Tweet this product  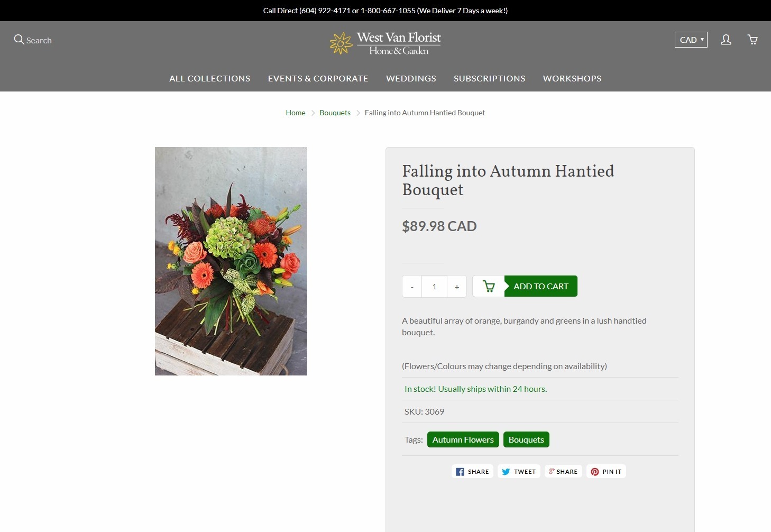pyautogui.click(x=519, y=471)
